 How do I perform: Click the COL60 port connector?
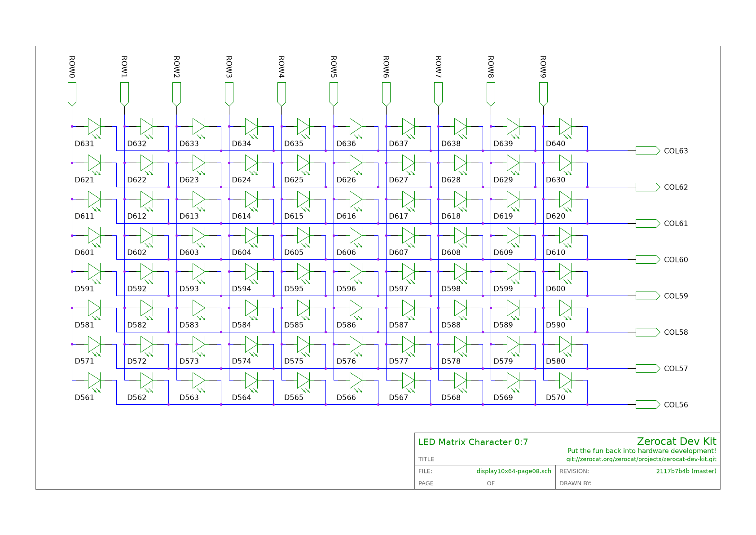point(648,260)
